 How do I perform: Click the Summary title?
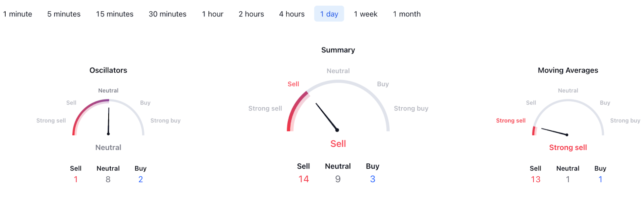pos(338,50)
